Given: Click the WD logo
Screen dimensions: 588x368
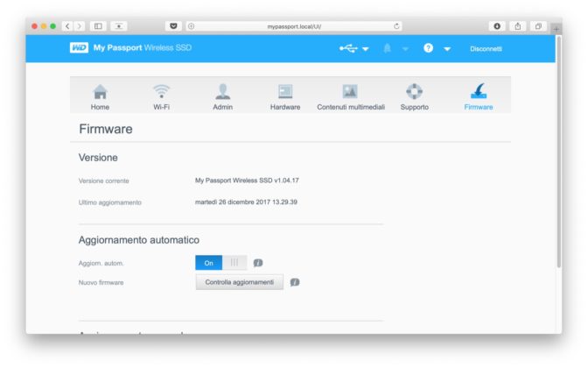Looking at the screenshot, I should 79,47.
